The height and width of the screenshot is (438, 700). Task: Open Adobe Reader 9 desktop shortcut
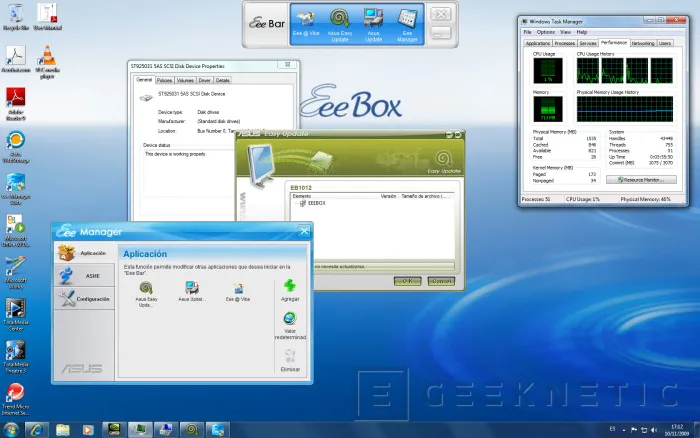(16, 104)
